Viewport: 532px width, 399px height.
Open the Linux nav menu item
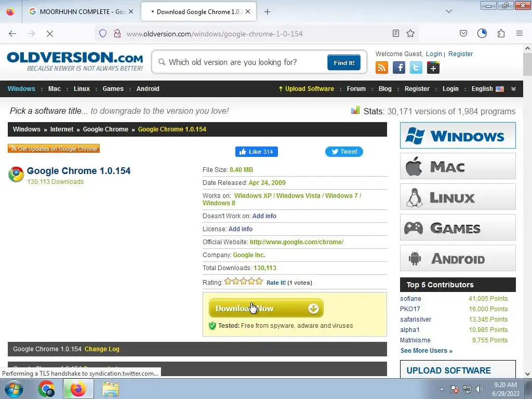pos(82,89)
